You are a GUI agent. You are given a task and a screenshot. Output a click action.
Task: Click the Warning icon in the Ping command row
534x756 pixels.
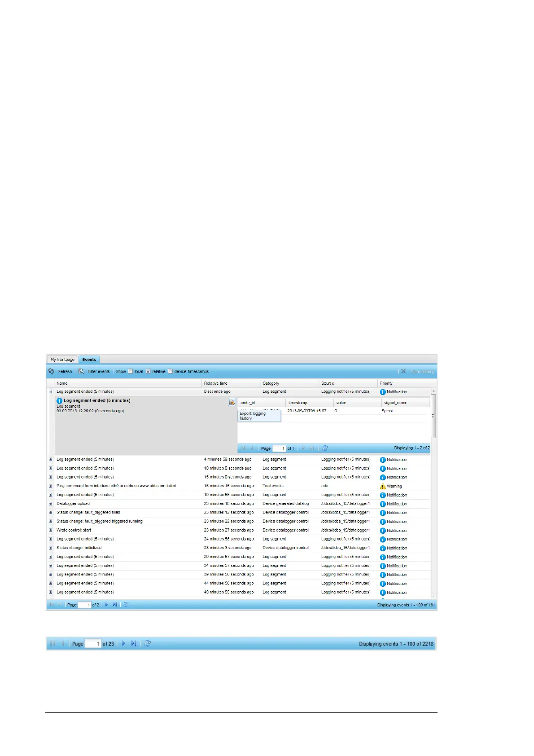pyautogui.click(x=383, y=486)
